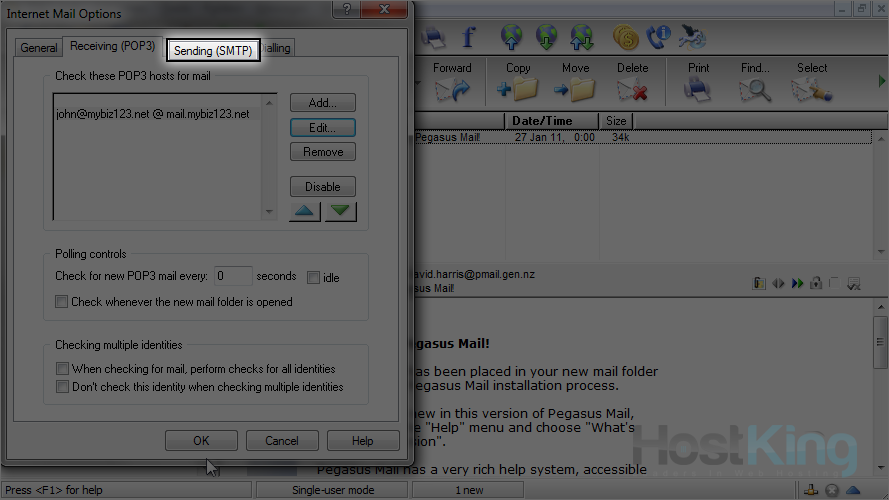Enable the idle polling checkbox
Viewport: 889px width, 500px height.
pos(313,277)
